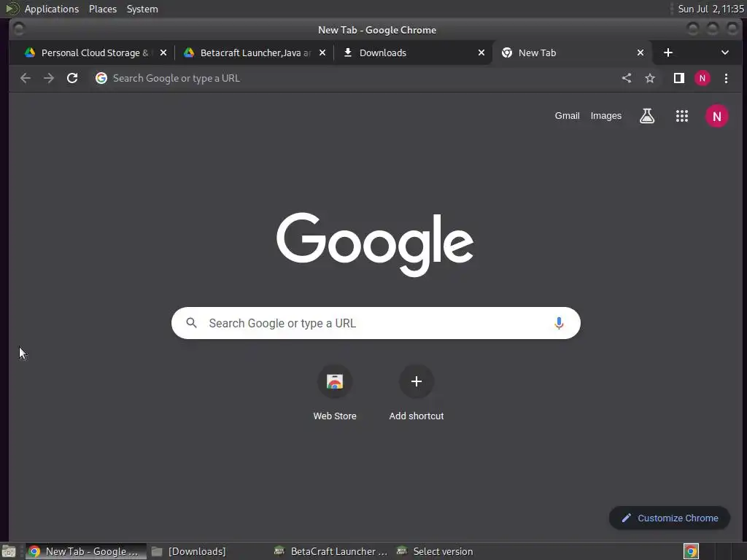Image resolution: width=747 pixels, height=560 pixels.
Task: Click the menu logo icon in the top panel
Action: (x=12, y=9)
